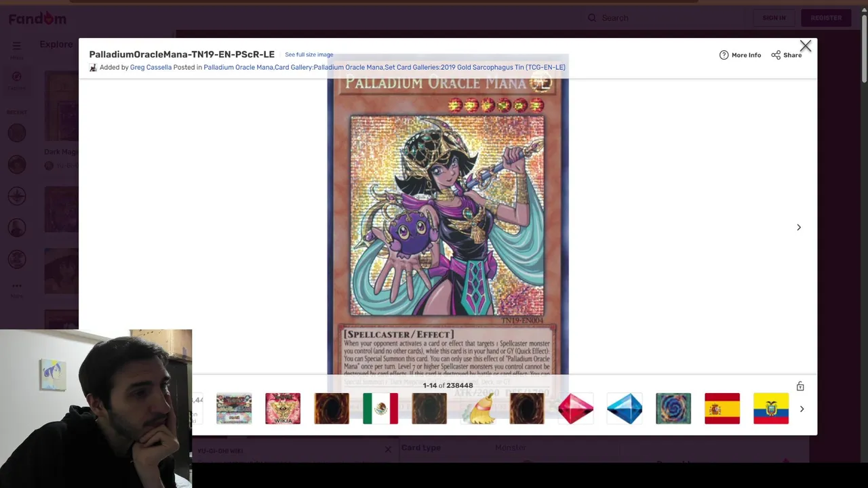This screenshot has width=868, height=488.
Task: Click the SIGN IN button
Action: [774, 18]
